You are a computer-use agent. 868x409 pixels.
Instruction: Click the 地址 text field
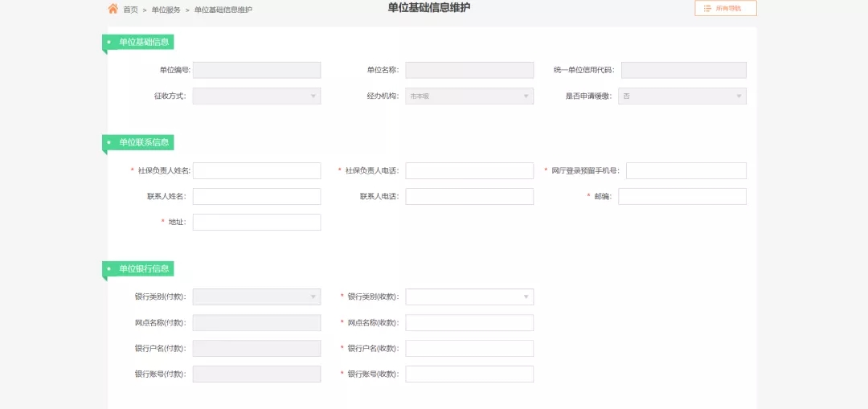coord(256,223)
